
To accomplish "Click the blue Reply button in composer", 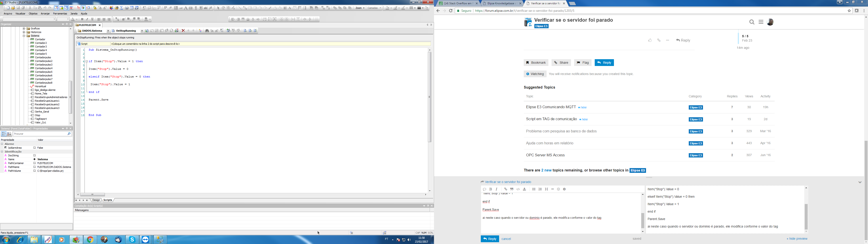I will pos(490,239).
